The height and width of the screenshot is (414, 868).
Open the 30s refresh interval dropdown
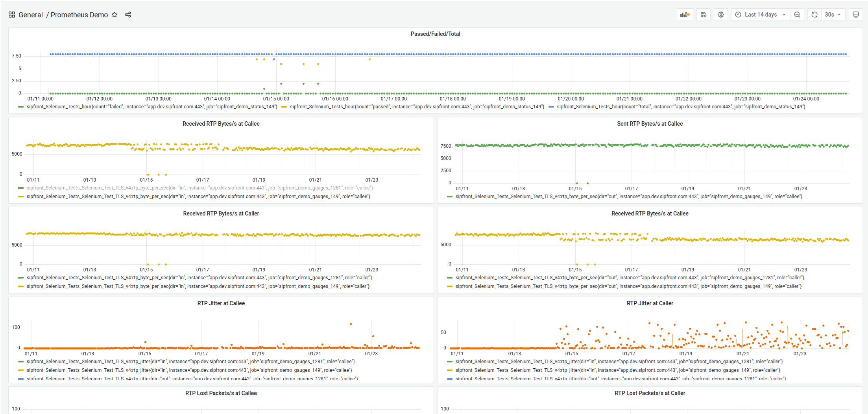point(833,15)
